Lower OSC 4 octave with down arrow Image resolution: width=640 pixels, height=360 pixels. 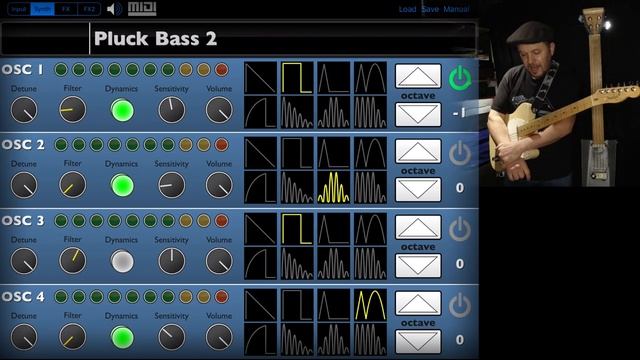pos(418,341)
